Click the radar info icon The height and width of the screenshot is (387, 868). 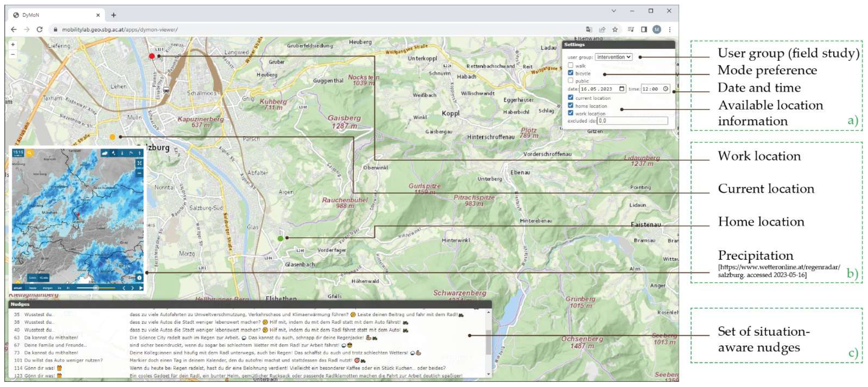139,278
